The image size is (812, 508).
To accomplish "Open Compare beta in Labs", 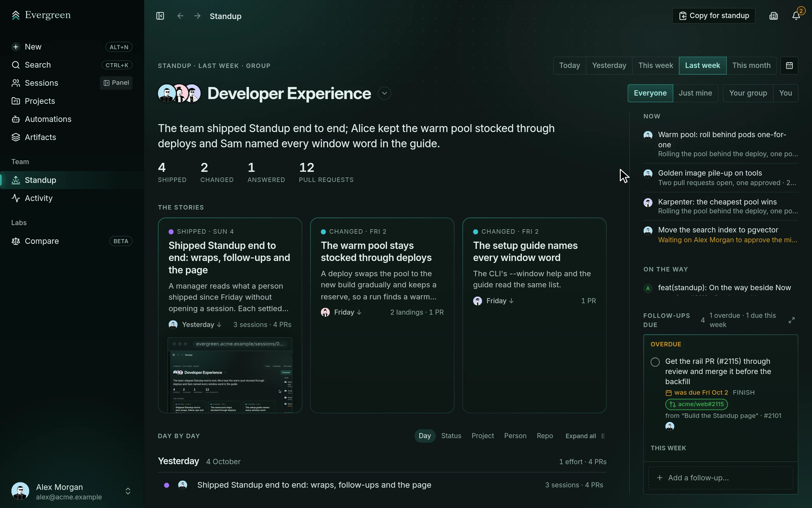I will pos(72,241).
